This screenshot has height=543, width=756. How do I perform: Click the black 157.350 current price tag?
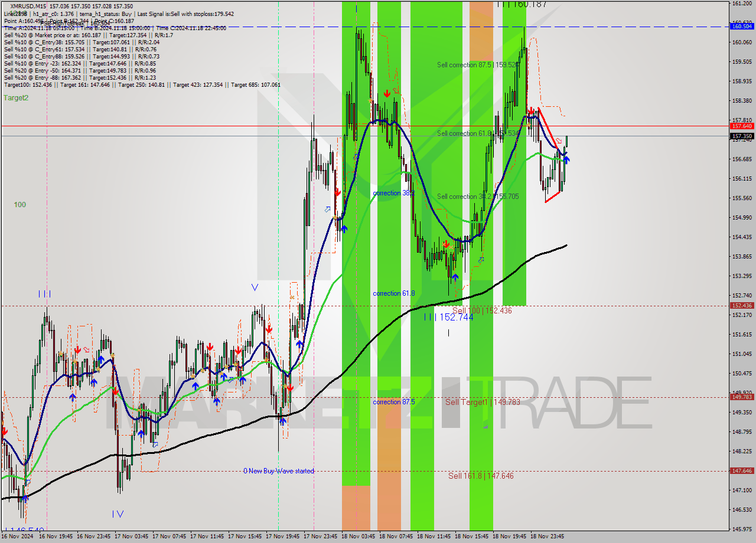coord(742,136)
